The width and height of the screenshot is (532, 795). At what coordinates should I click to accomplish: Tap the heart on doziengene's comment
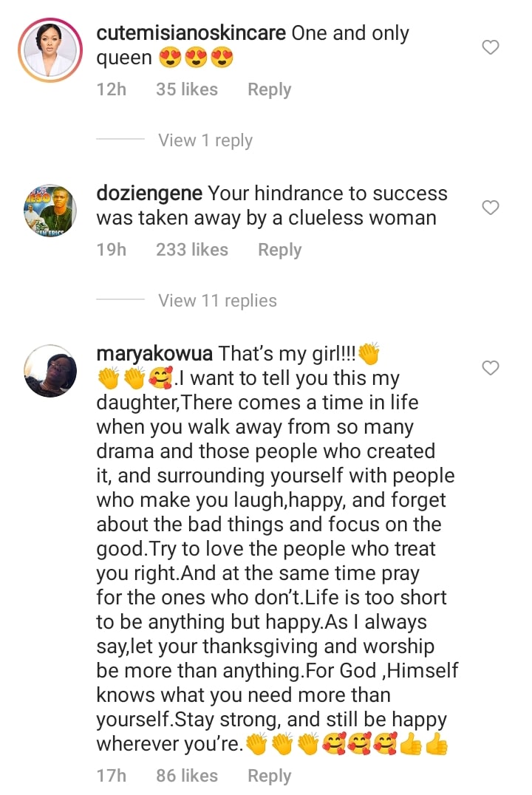(490, 208)
